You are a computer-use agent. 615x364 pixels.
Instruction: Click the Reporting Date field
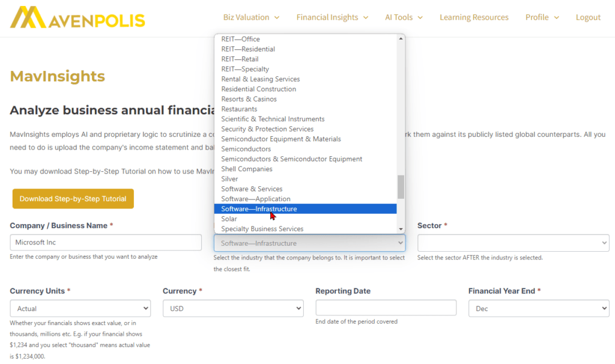(x=386, y=308)
